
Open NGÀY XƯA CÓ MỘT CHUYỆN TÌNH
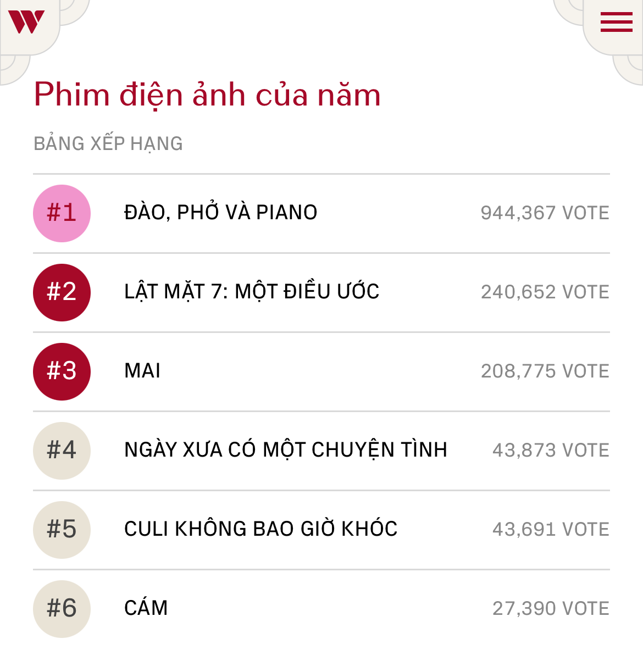[x=285, y=450]
